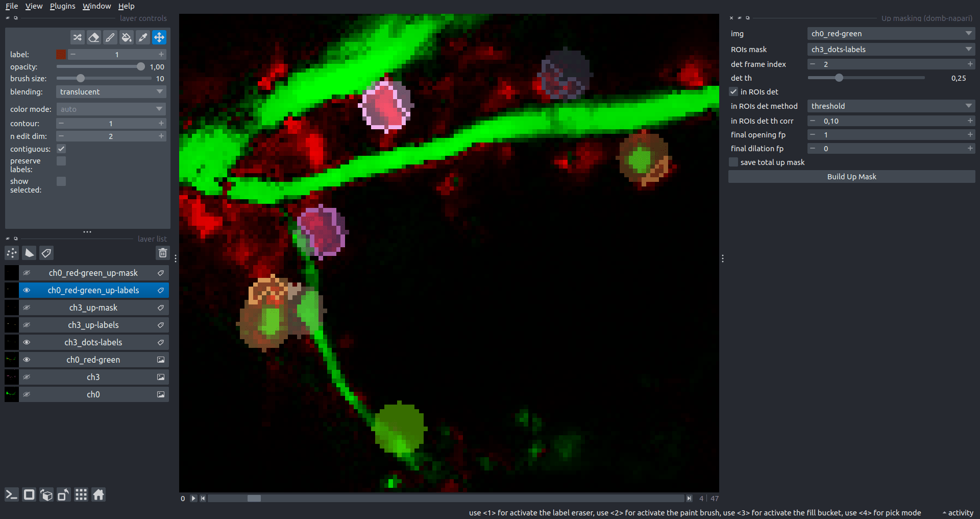The image size is (980, 519).
Task: Open in ROIs det method dropdown
Action: point(891,106)
